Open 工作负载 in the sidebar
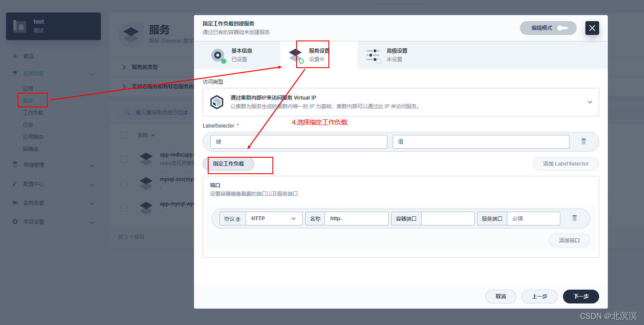 (x=33, y=113)
